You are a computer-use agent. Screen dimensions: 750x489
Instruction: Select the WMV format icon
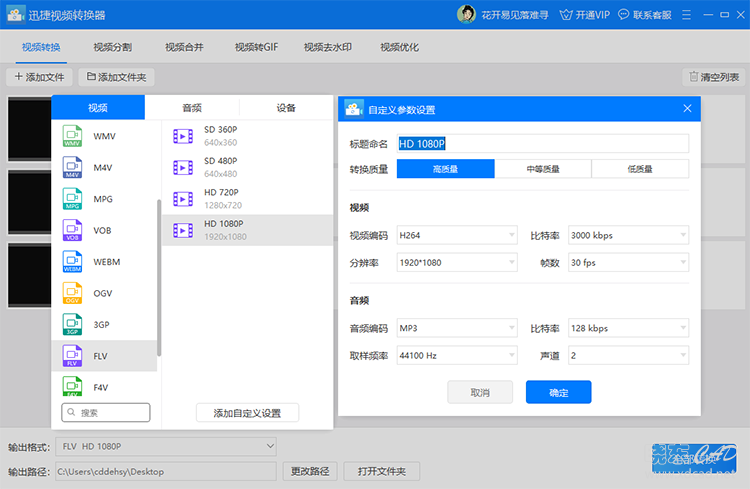click(72, 136)
